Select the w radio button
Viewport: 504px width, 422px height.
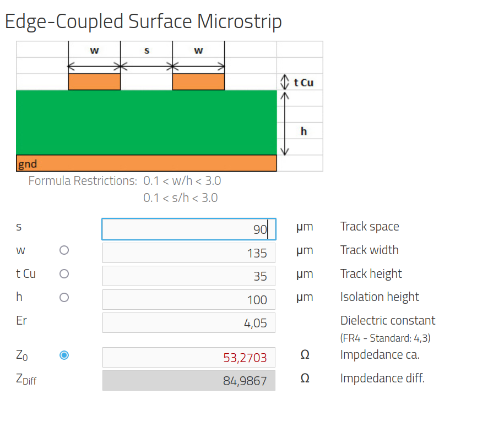coord(64,250)
